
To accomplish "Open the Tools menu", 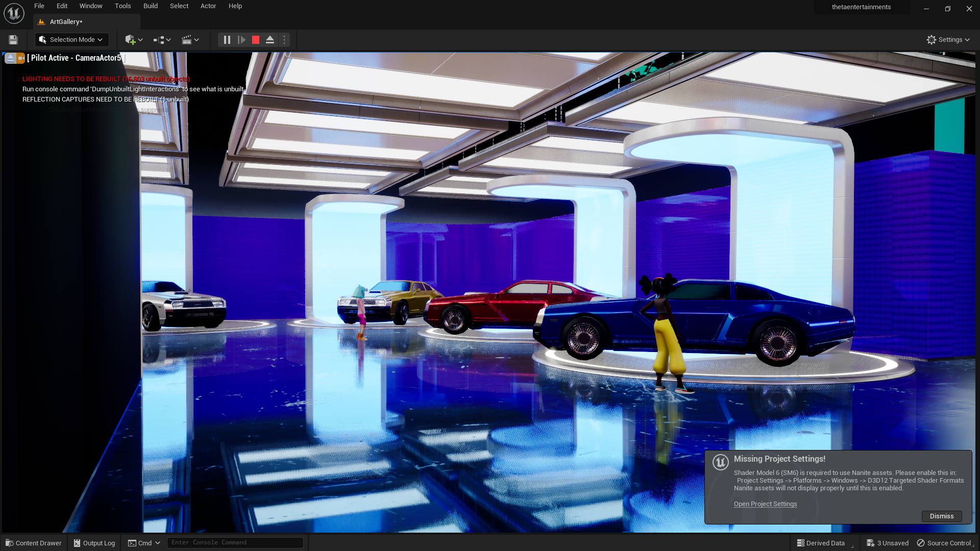I will coord(122,6).
